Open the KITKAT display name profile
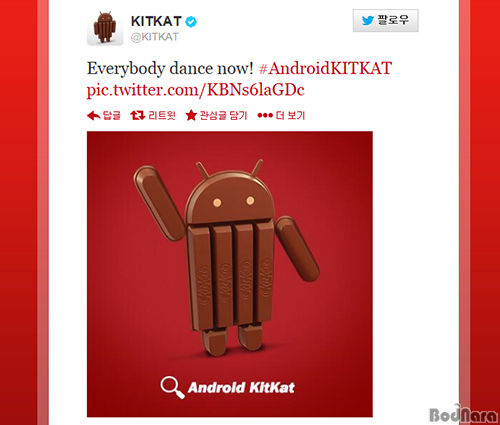 156,21
